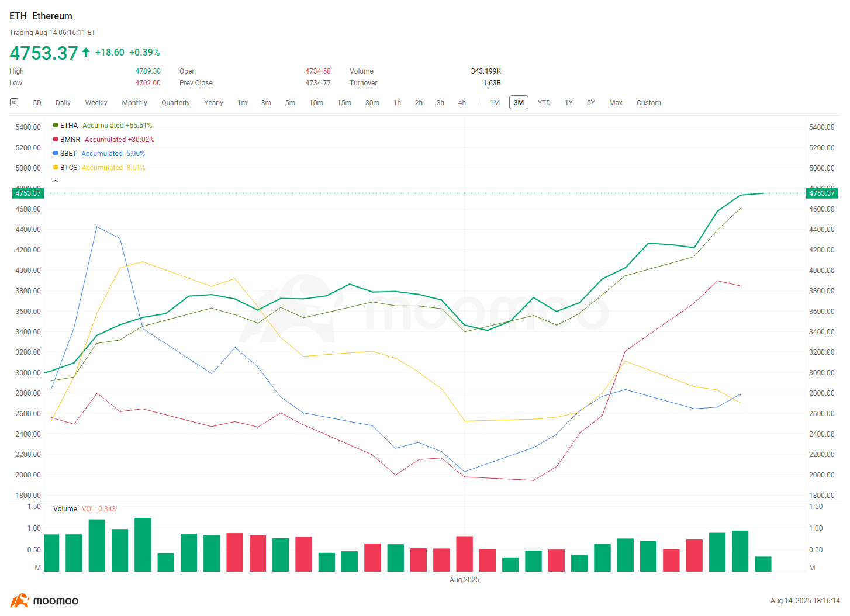Select the 15m interval
The image size is (850, 616).
(344, 102)
